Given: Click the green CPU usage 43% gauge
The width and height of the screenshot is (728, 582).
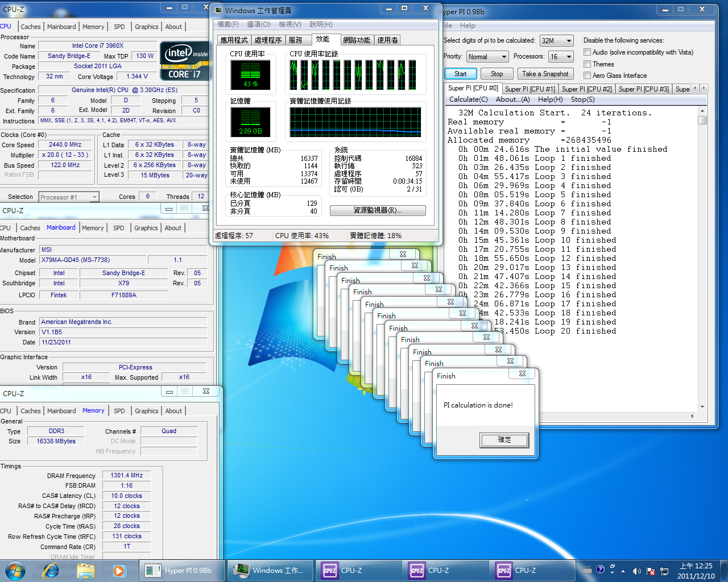Looking at the screenshot, I should click(250, 74).
